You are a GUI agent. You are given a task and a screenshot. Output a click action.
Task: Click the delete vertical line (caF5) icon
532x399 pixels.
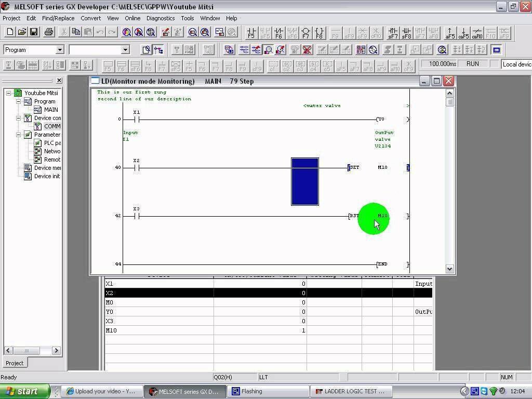[x=465, y=33]
